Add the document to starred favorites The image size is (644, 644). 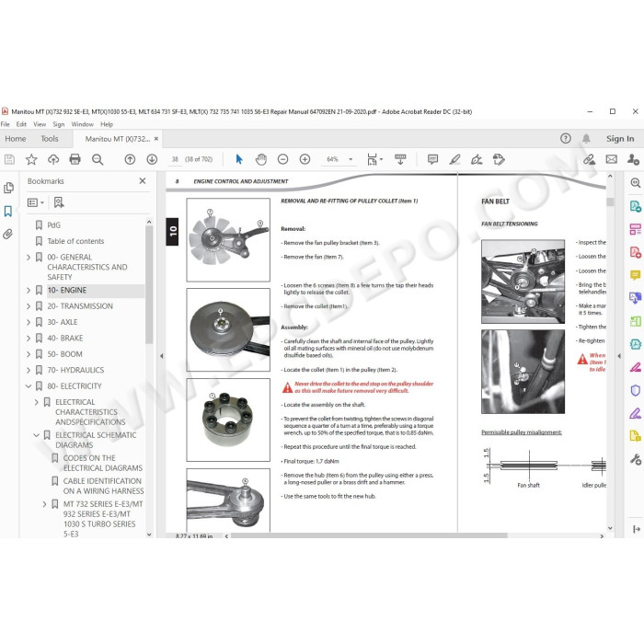click(x=31, y=159)
